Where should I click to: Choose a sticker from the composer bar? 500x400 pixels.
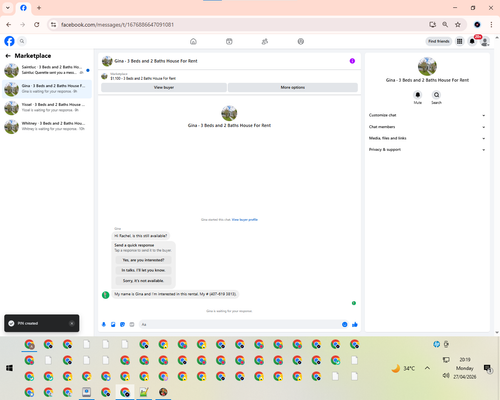coord(122,324)
